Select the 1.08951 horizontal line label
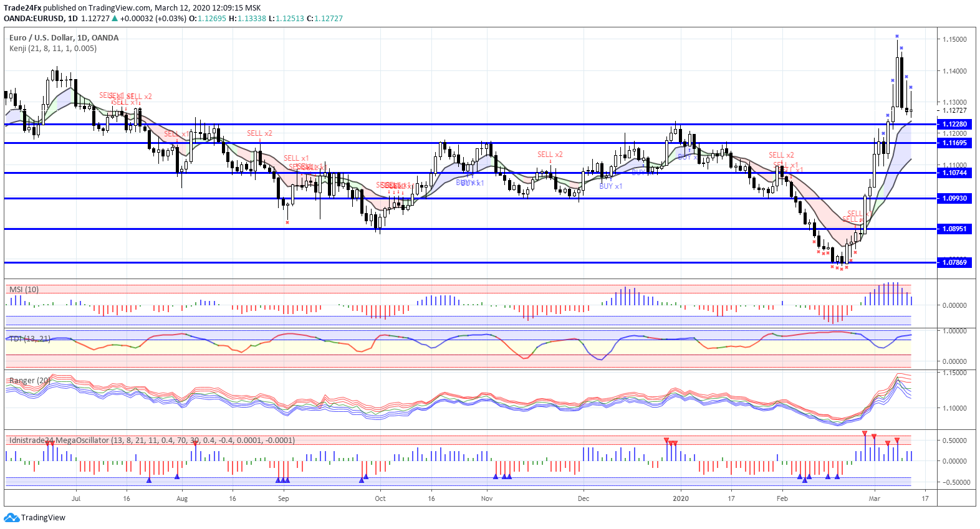This screenshot has height=529, width=980. (954, 229)
